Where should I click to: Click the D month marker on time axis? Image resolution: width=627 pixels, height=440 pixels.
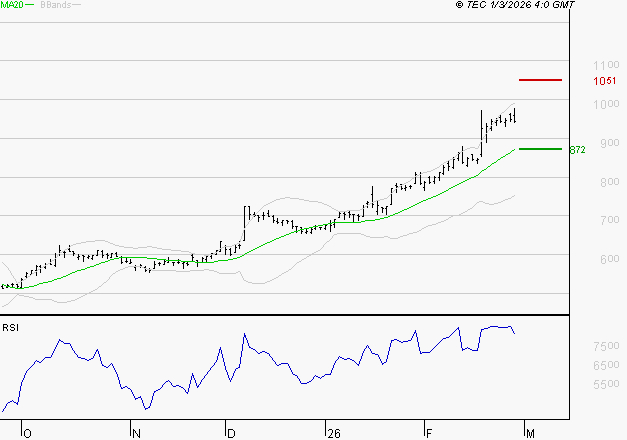(231, 434)
